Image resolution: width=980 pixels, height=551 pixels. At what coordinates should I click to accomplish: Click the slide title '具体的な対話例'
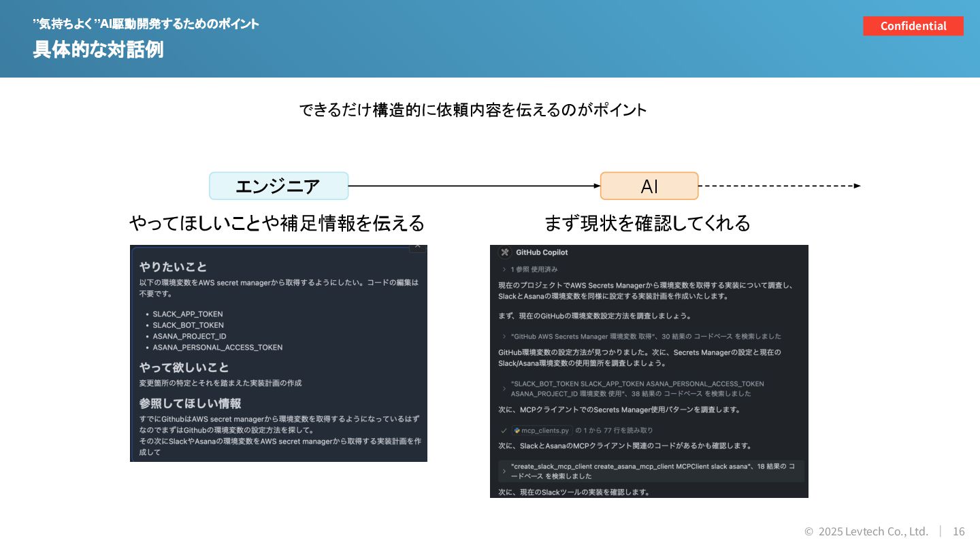click(98, 50)
